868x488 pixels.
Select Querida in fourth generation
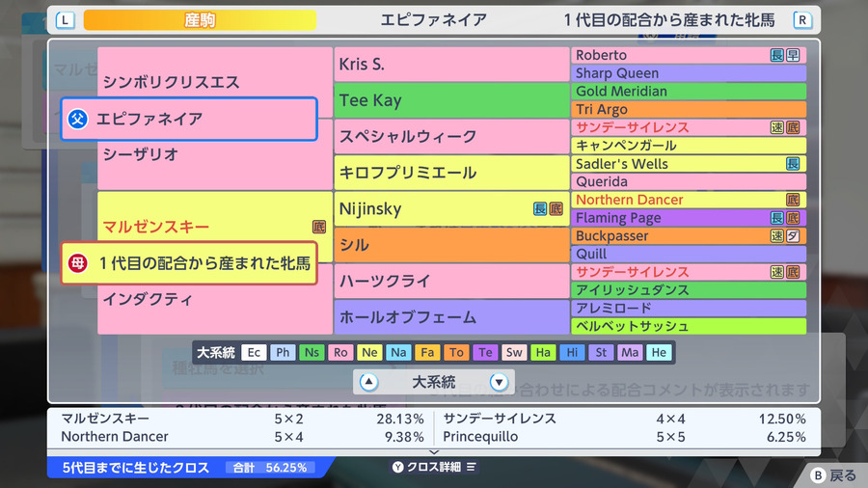(689, 181)
